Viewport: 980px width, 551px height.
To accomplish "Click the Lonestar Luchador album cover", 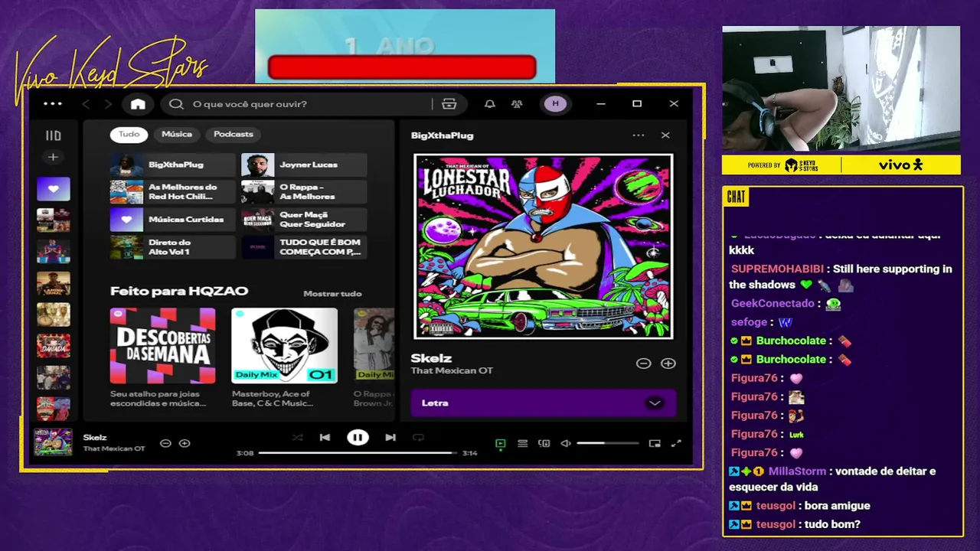I will pyautogui.click(x=544, y=246).
